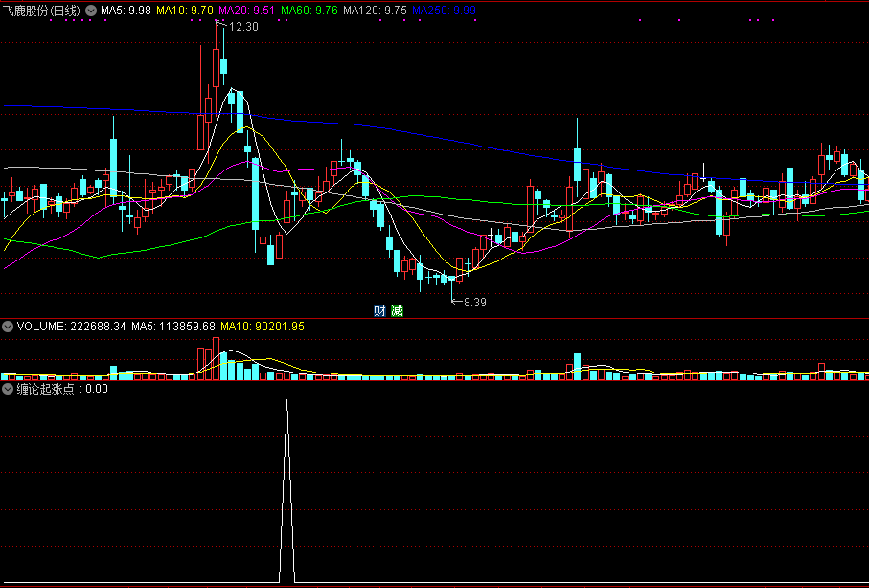Click the MA120: 9.75 label
This screenshot has height=588, width=869.
coord(376,11)
